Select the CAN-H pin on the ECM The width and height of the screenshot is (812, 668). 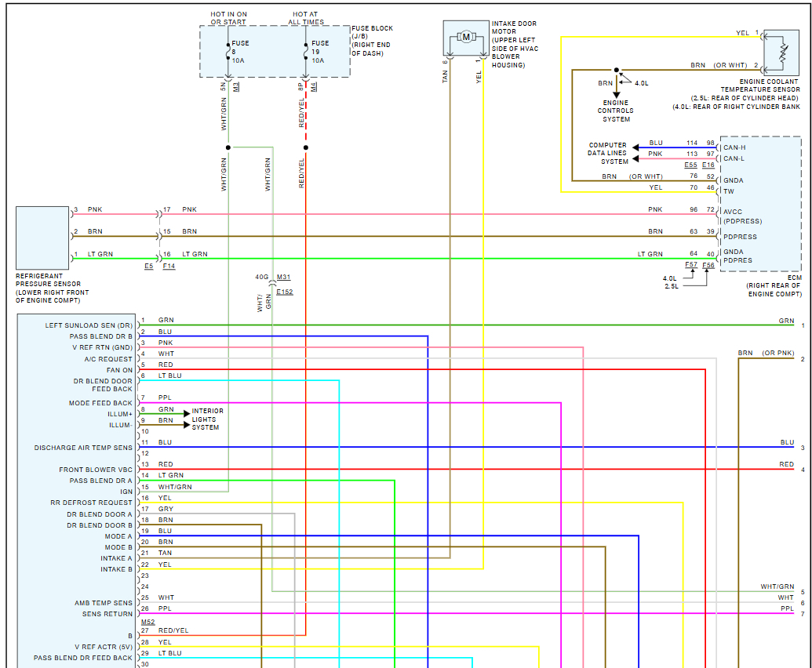tap(734, 147)
